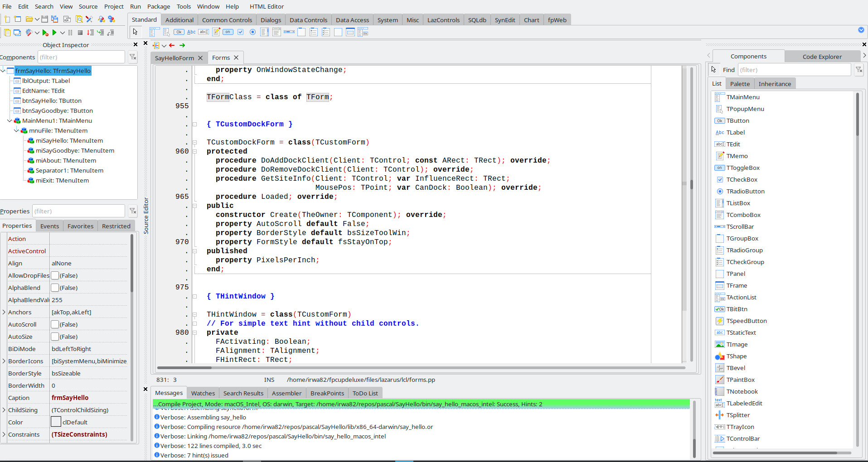Viewport: 868px width, 462px height.
Task: Pick the TCheckBox icon in palette toolbar
Action: [x=240, y=32]
